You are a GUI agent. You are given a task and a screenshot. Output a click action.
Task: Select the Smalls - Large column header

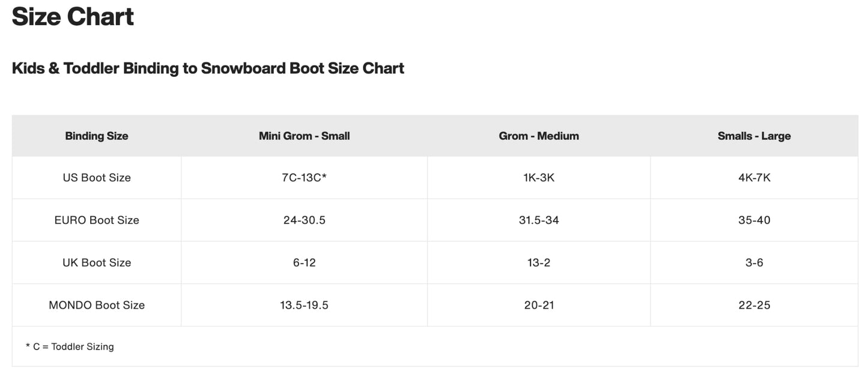point(754,136)
